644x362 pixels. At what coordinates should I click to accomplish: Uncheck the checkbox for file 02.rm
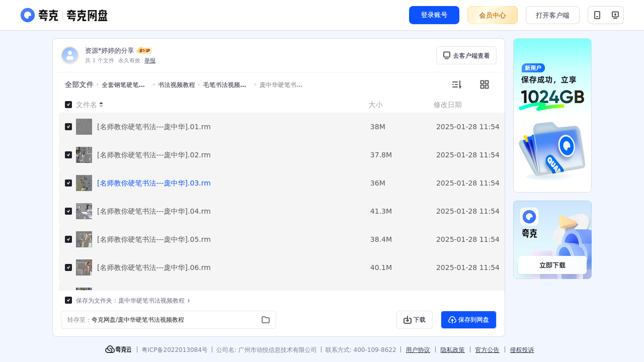tap(68, 155)
